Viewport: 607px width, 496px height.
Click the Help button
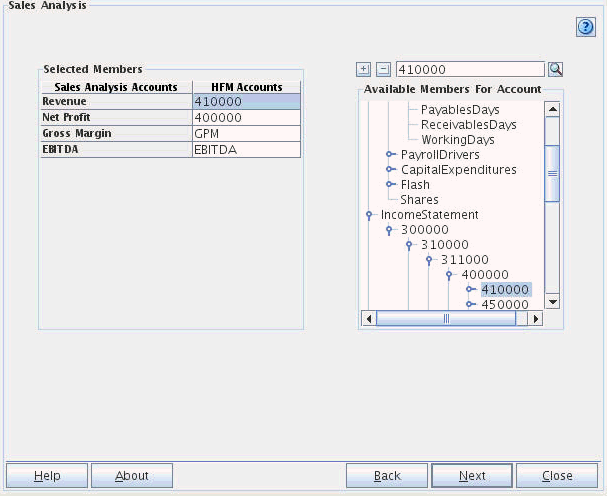coord(47,475)
